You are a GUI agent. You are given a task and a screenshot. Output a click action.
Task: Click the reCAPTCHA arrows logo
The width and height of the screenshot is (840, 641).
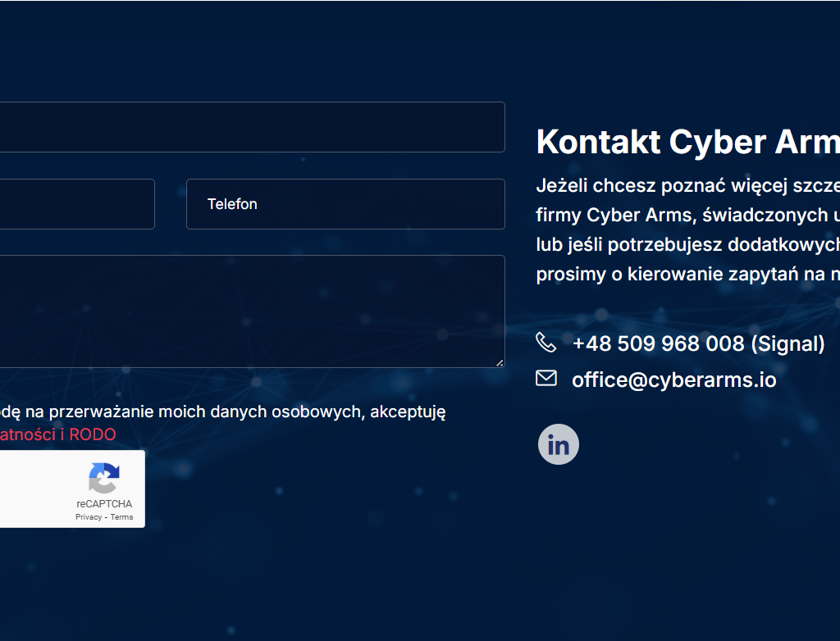[x=104, y=478]
